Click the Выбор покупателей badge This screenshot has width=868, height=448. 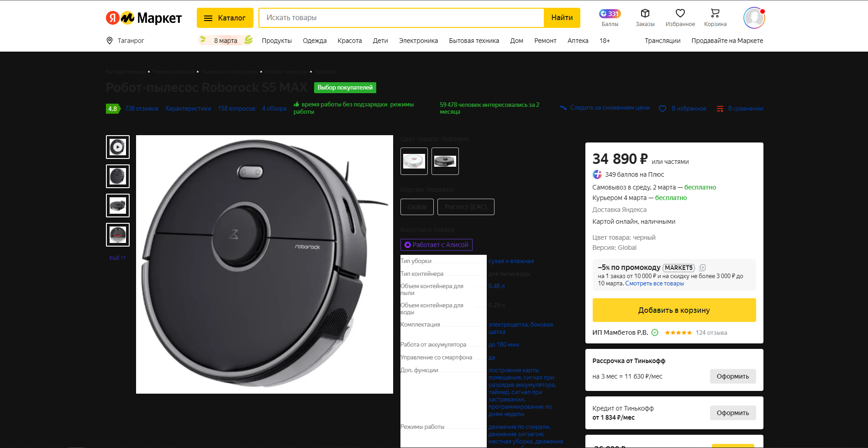(x=345, y=87)
